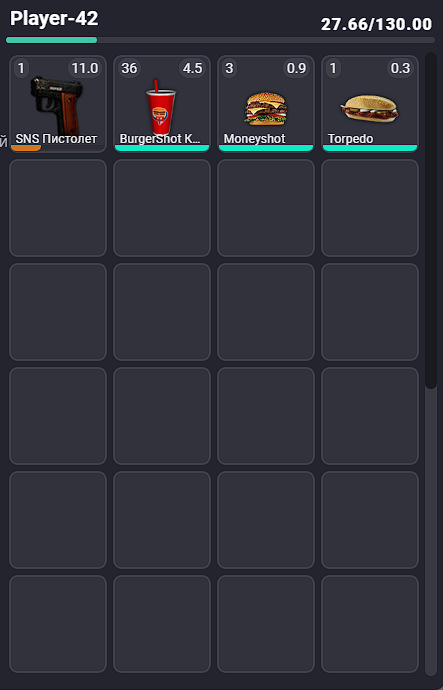The width and height of the screenshot is (443, 690).
Task: Click the teal condition bar under Torpedo
Action: 370,148
